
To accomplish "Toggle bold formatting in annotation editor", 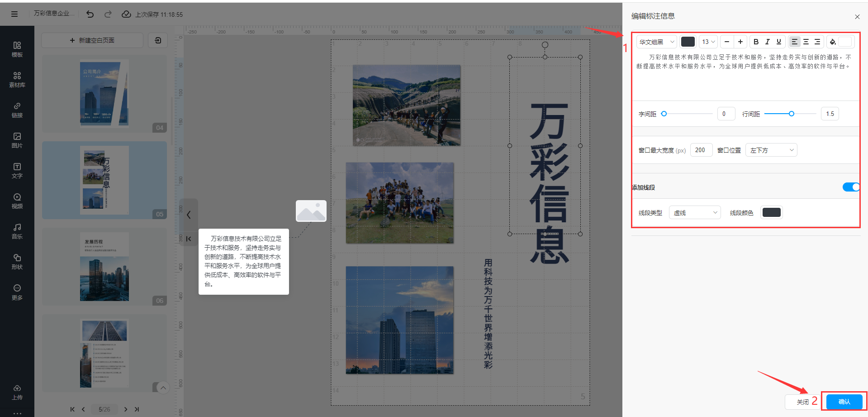I will [x=756, y=42].
